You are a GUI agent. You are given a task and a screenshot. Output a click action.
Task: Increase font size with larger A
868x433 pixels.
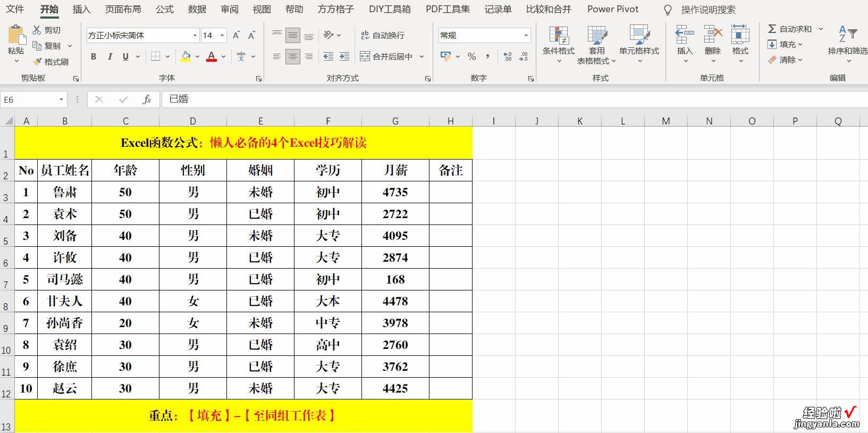(236, 35)
